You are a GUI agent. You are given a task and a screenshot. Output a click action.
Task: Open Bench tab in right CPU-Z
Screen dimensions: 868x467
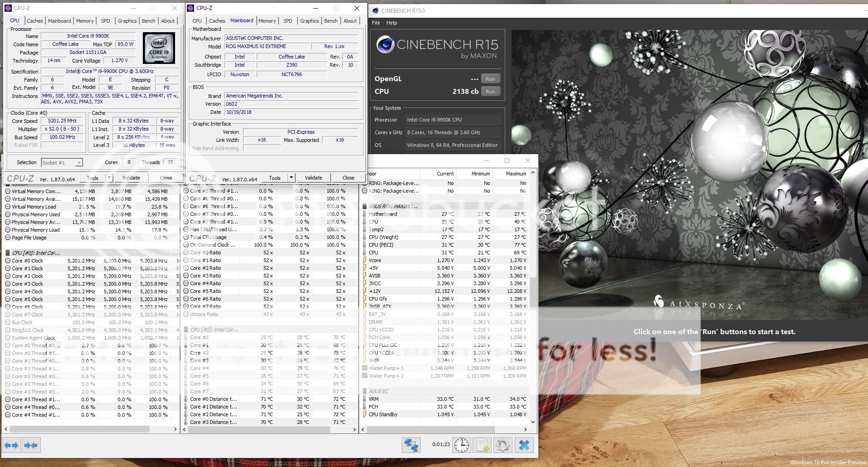click(x=331, y=21)
